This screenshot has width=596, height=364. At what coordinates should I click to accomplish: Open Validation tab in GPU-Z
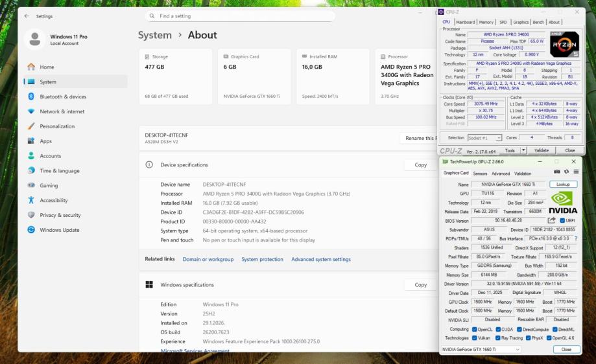click(x=523, y=174)
